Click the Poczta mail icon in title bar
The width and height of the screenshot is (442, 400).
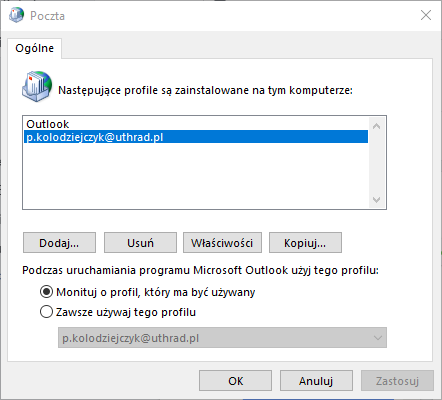pos(16,15)
